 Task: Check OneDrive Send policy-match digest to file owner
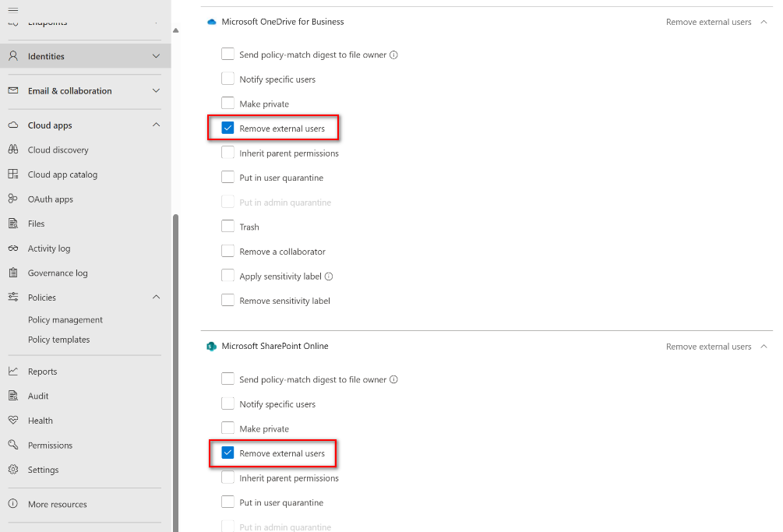(227, 54)
